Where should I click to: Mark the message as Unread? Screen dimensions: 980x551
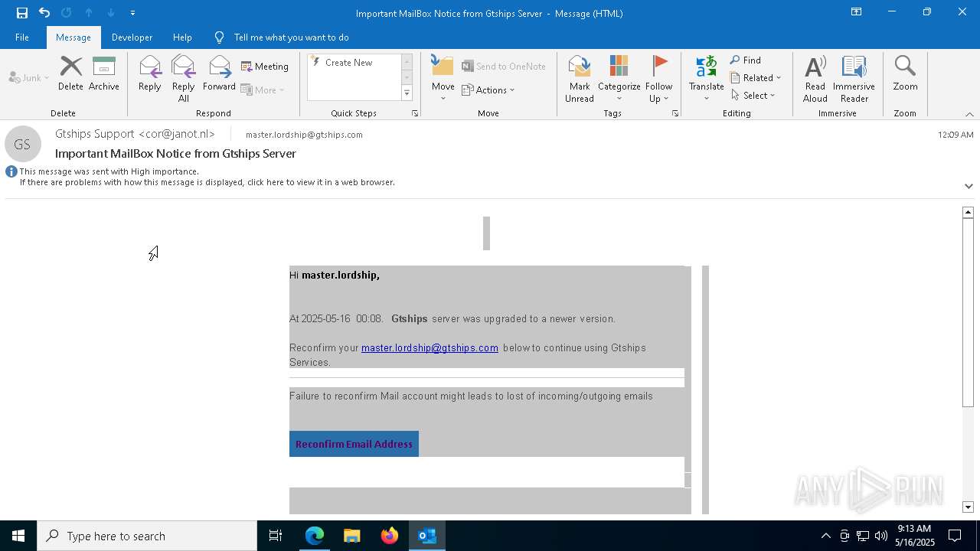pyautogui.click(x=580, y=78)
